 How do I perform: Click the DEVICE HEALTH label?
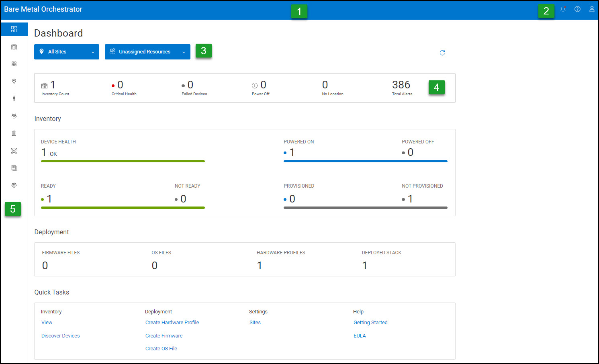(58, 142)
